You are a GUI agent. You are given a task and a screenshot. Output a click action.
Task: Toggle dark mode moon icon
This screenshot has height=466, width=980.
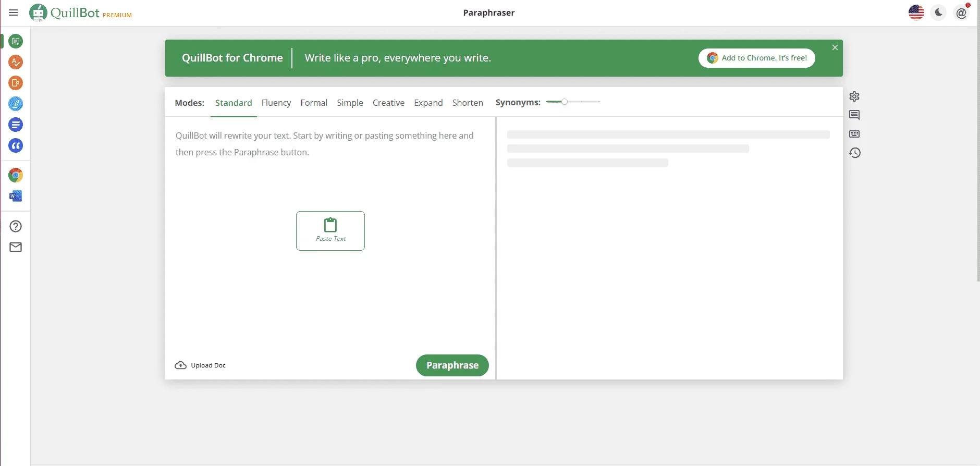(x=939, y=13)
